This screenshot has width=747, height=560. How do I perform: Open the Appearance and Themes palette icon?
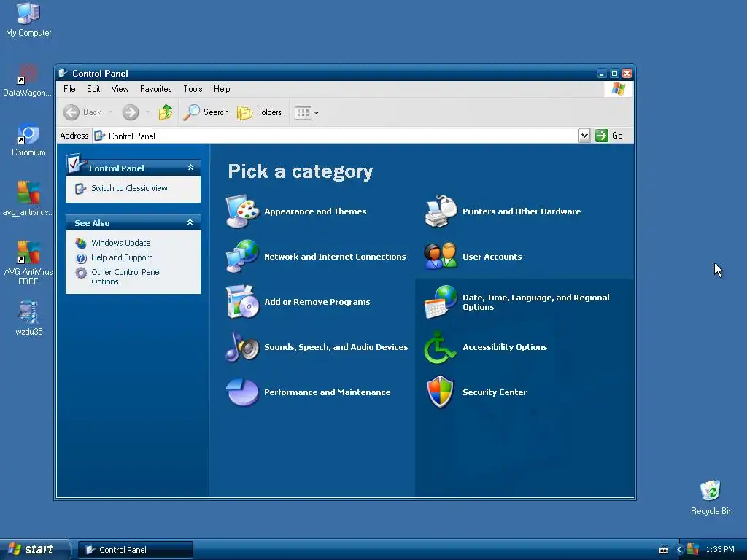click(x=242, y=211)
